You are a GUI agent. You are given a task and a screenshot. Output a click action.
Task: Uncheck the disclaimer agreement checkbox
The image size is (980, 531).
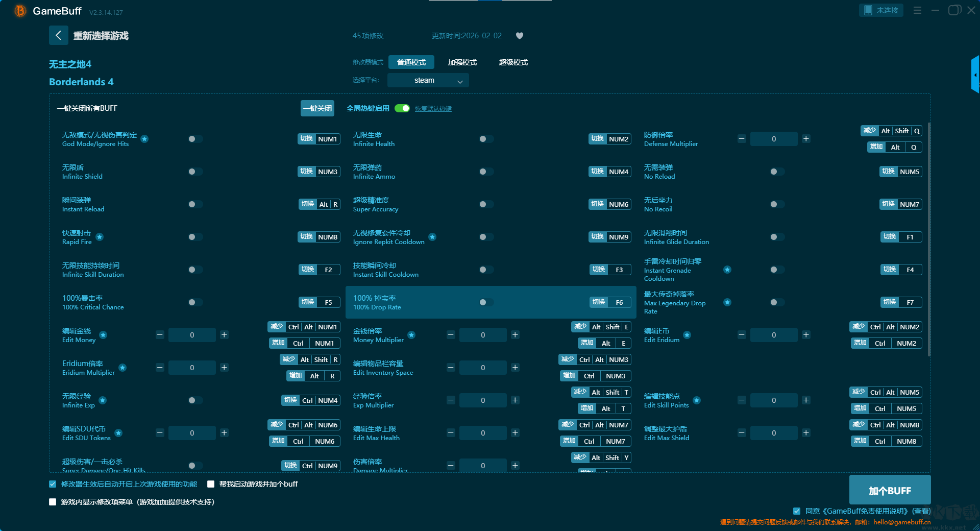797,511
